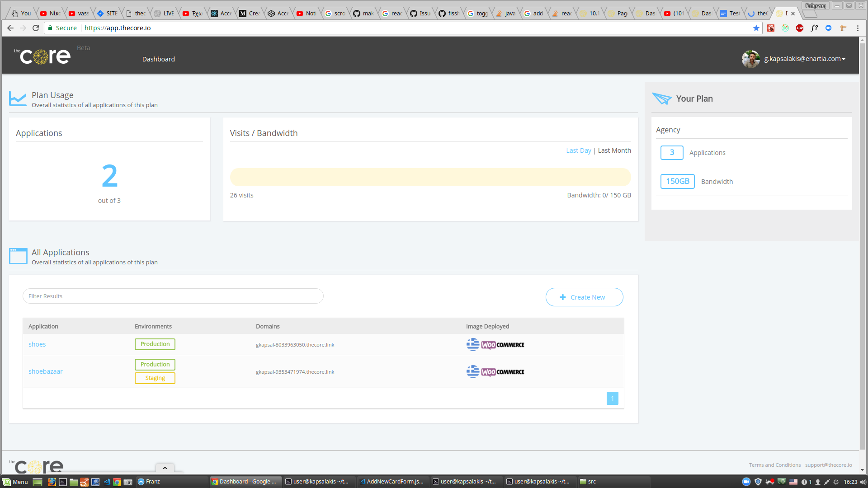Click the Filter Results input field
The height and width of the screenshot is (488, 868).
tap(173, 296)
